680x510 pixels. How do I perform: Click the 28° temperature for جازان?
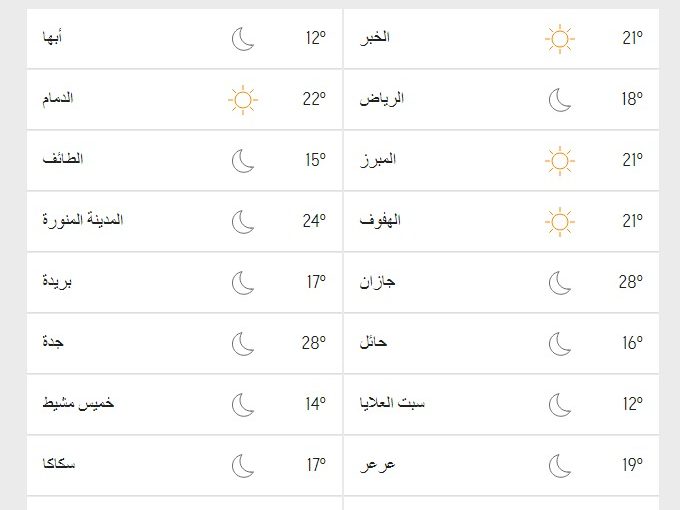click(x=629, y=282)
